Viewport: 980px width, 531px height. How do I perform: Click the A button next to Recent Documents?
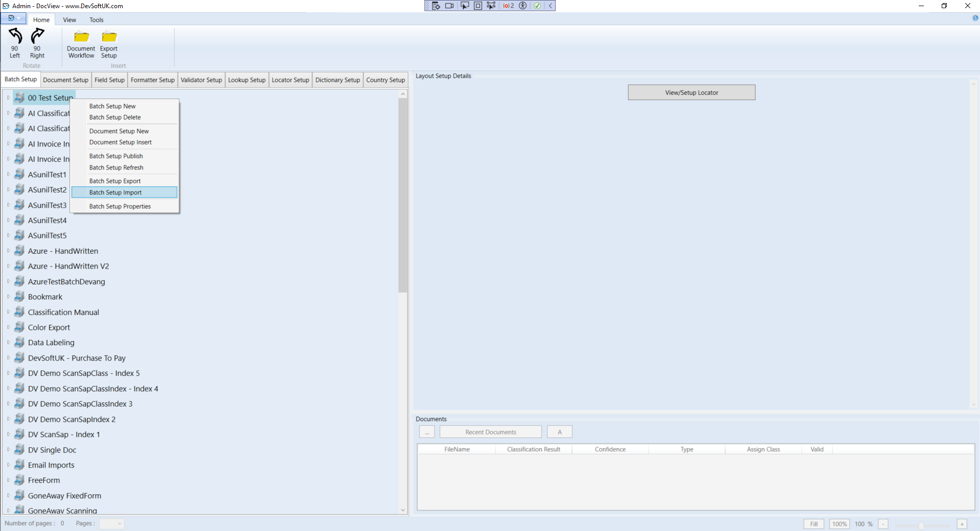point(560,432)
